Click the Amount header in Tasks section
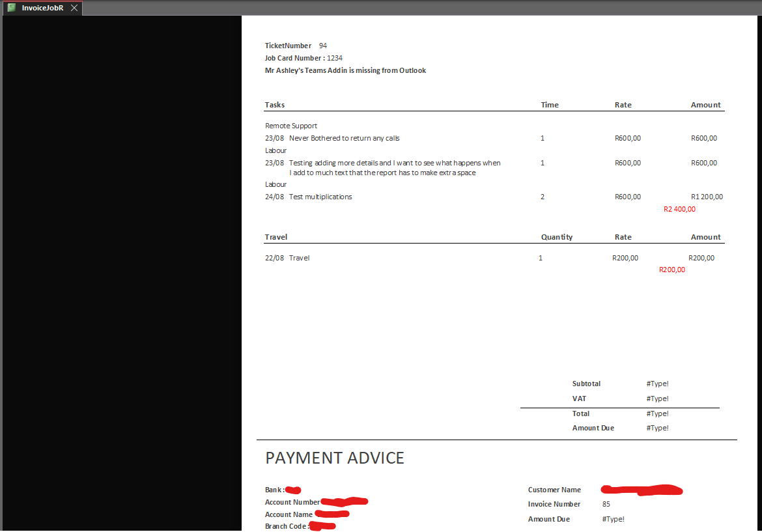 (705, 105)
